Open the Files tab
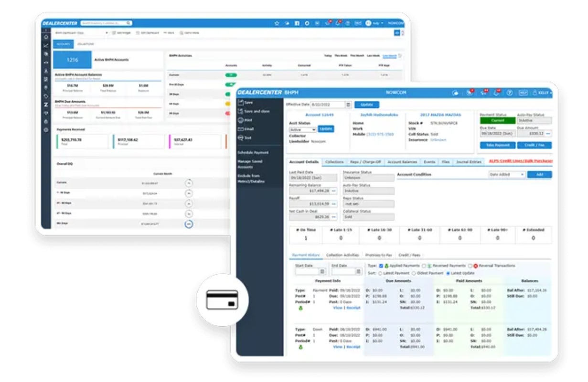This screenshot has height=382, width=588. tap(445, 162)
